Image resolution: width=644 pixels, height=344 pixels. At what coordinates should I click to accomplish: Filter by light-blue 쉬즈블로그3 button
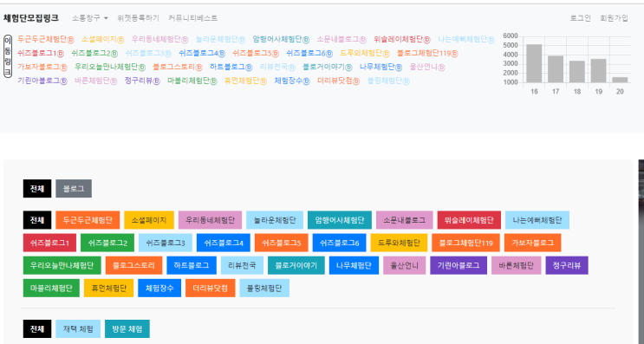(166, 243)
